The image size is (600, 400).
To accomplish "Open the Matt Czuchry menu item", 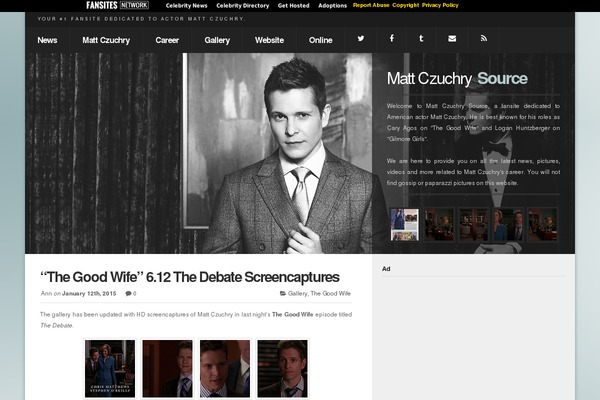I will (106, 40).
